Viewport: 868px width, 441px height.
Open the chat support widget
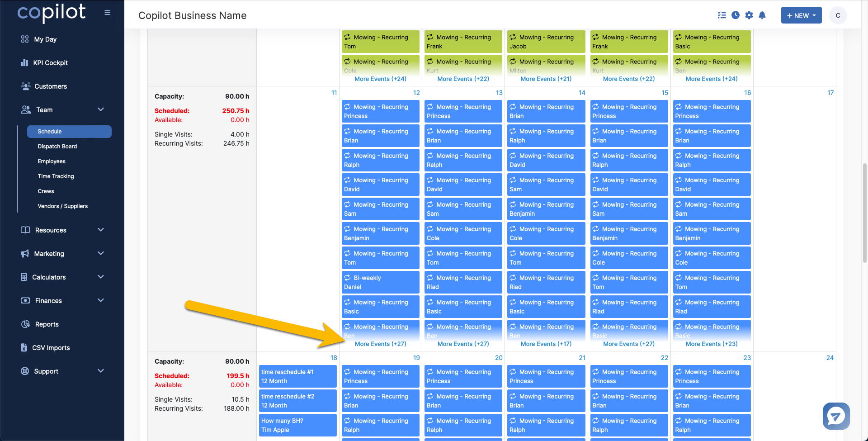point(836,416)
